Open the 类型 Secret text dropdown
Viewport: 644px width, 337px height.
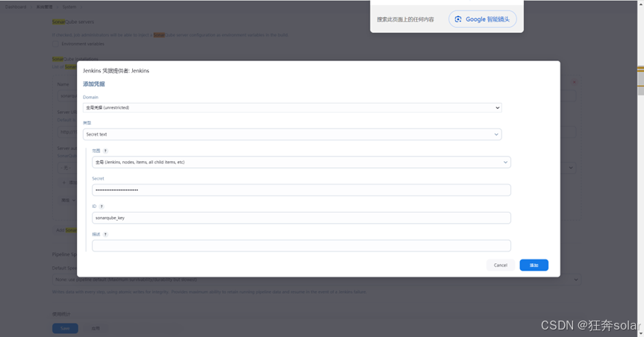coord(292,134)
